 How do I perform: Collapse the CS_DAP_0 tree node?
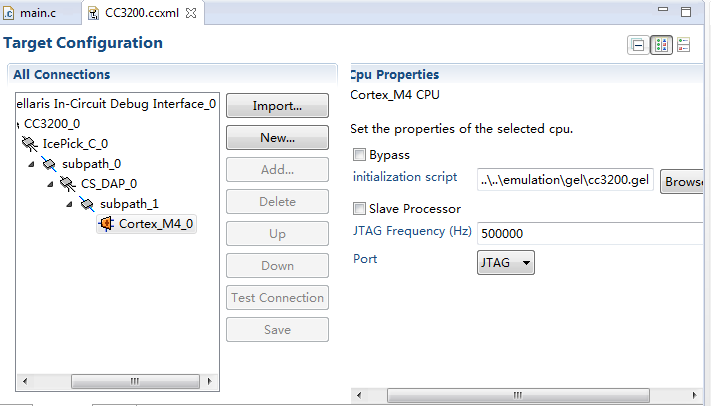[x=50, y=184]
